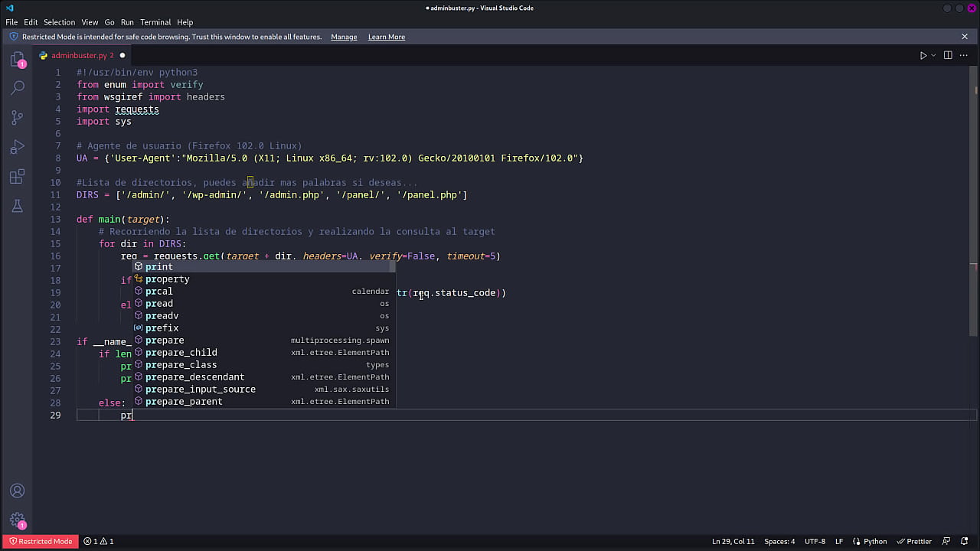Image resolution: width=980 pixels, height=551 pixels.
Task: Open the Spaces: 4 indentation selector
Action: click(x=779, y=541)
